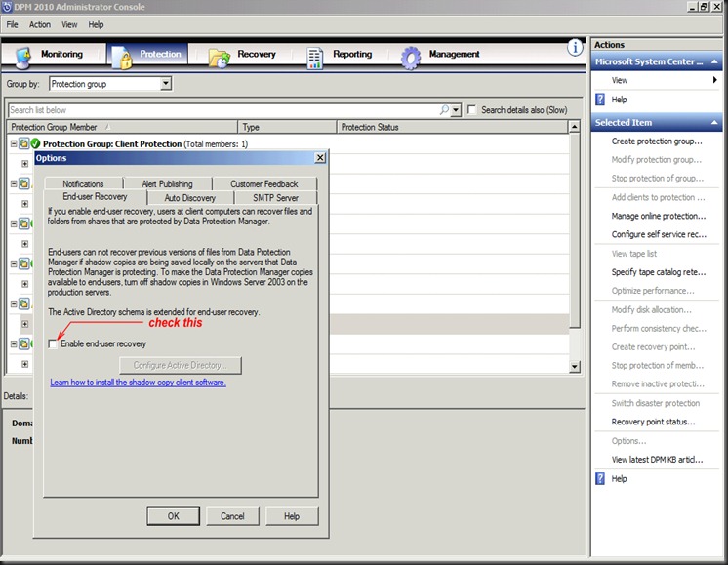Screen dimensions: 728x565
Task: Switch to the Notifications tab
Action: point(84,183)
